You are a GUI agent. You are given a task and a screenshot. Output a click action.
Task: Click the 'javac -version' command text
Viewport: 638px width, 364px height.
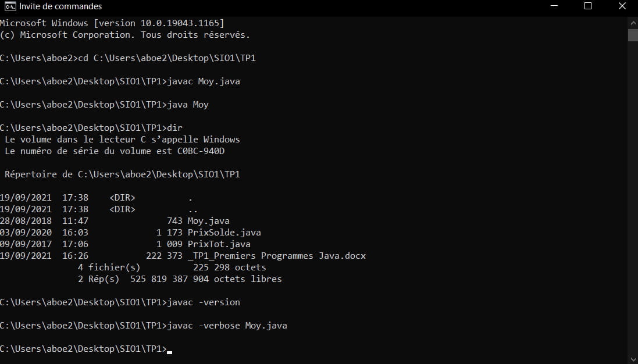pyautogui.click(x=203, y=302)
